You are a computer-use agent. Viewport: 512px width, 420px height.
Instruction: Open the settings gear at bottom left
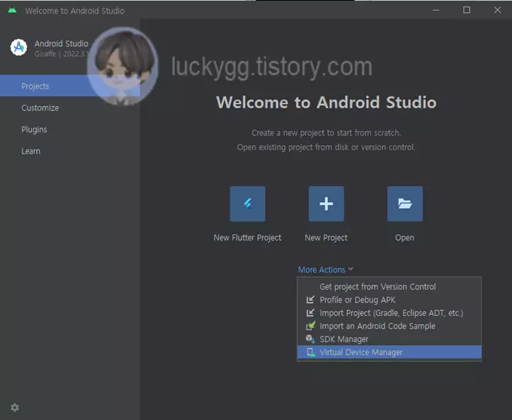[x=15, y=407]
